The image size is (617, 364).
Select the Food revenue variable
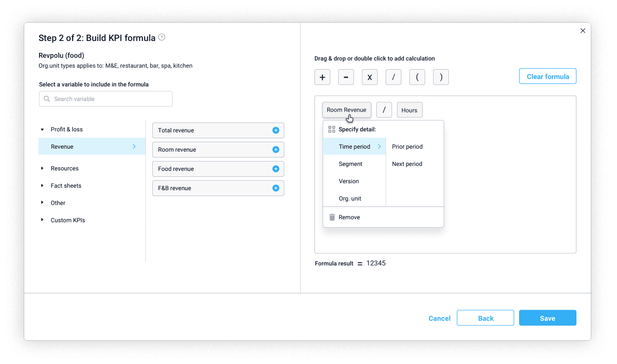click(218, 169)
